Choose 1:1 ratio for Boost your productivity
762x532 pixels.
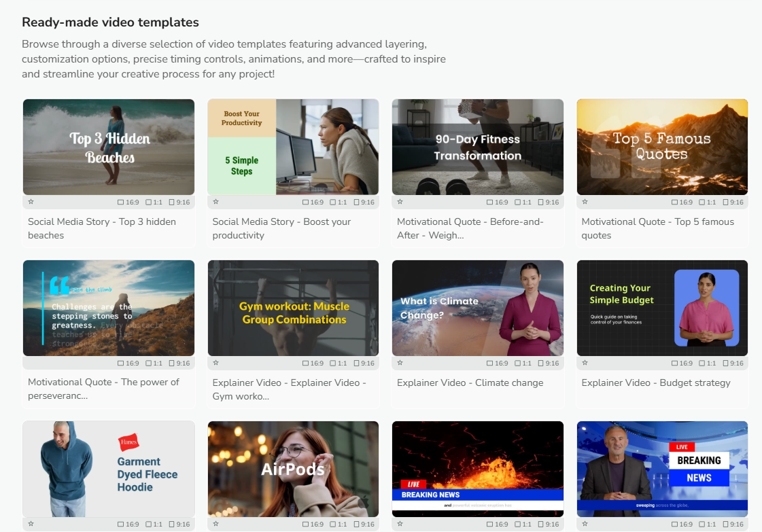pos(338,202)
